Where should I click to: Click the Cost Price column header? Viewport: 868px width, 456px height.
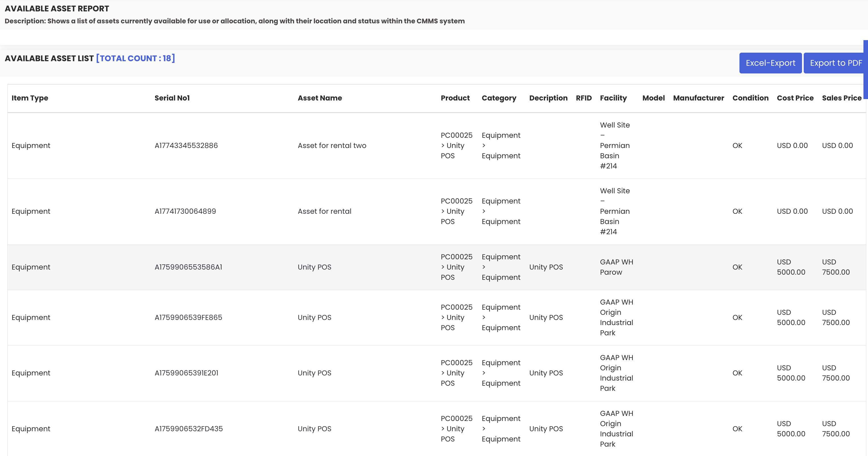[795, 98]
